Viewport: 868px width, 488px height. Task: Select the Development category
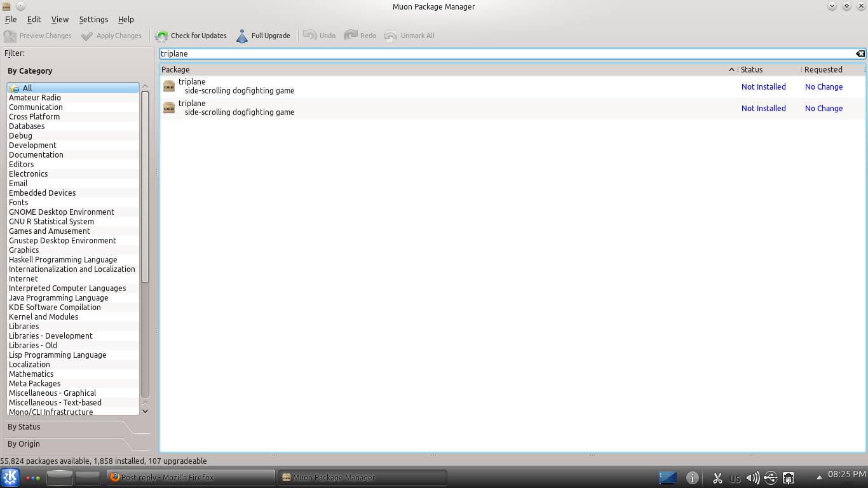[32, 146]
